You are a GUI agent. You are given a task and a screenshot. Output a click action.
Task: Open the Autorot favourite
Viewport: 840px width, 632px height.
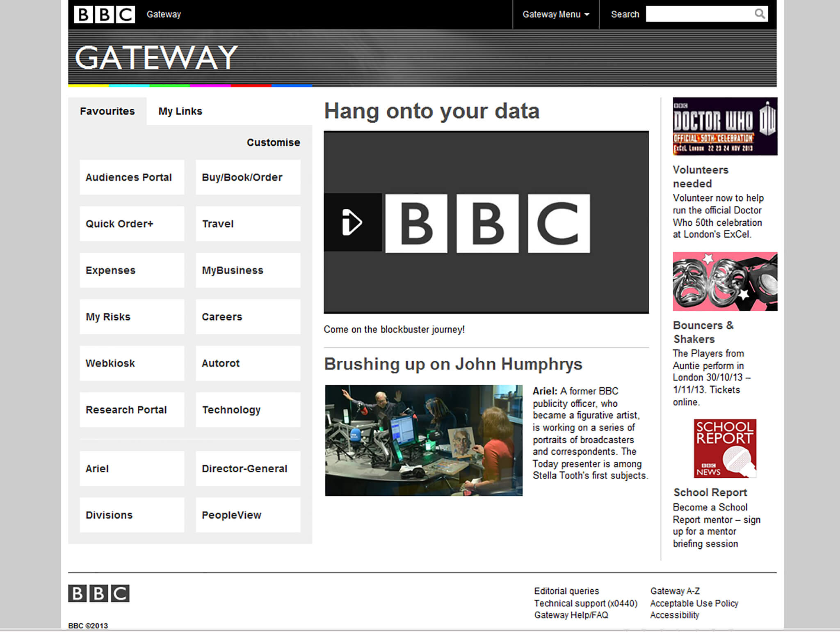[x=248, y=363]
